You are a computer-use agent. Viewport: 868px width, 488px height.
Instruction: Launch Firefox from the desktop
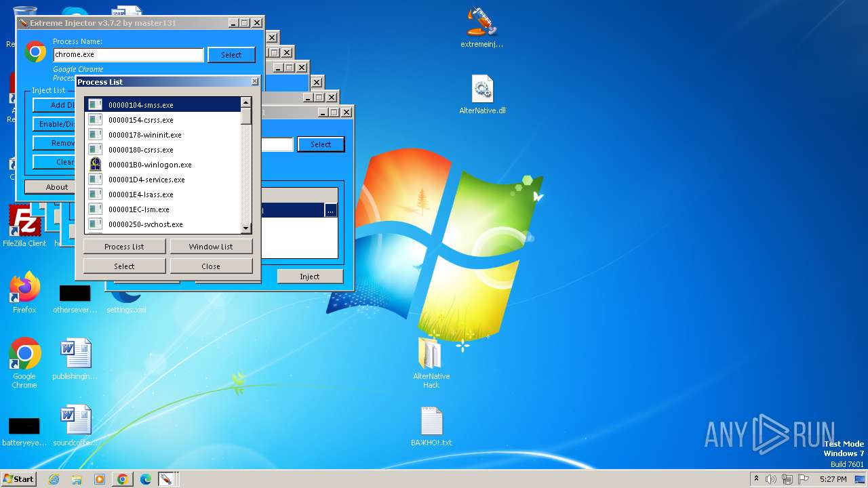[24, 293]
